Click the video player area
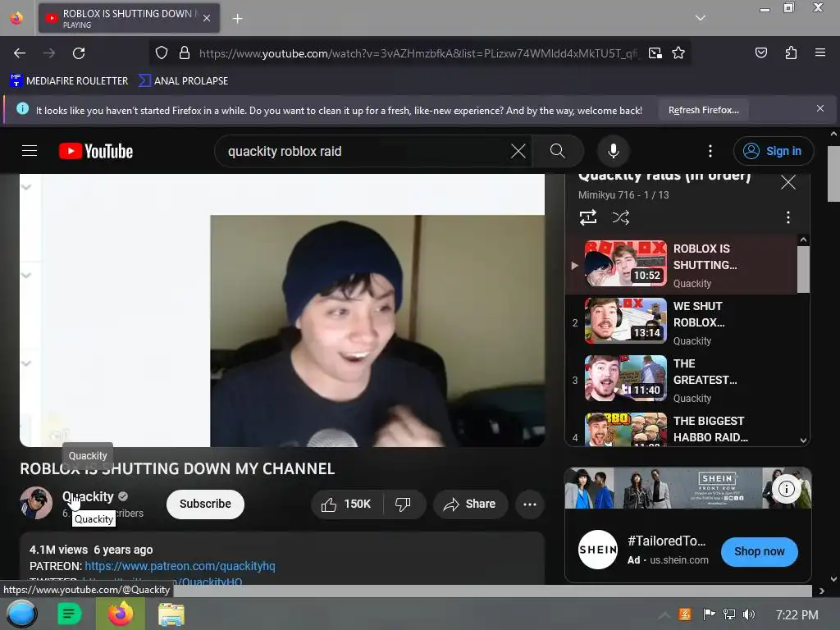 pyautogui.click(x=282, y=310)
